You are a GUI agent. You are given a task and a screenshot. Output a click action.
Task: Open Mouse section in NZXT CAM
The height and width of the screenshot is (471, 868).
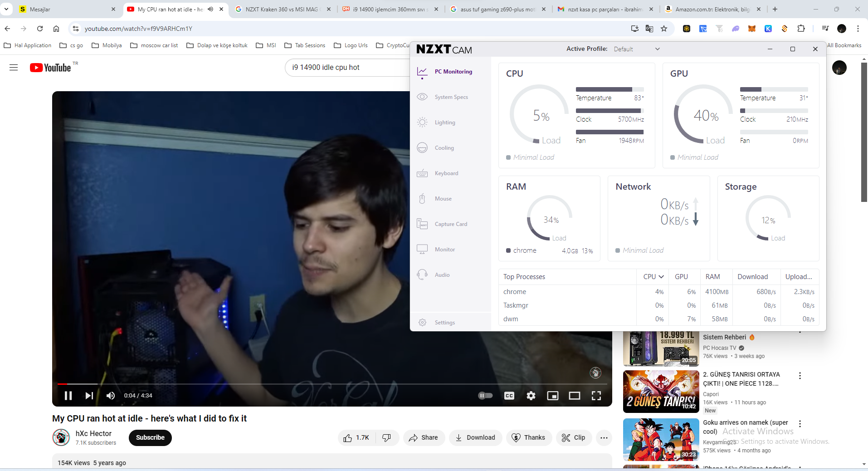434,199
